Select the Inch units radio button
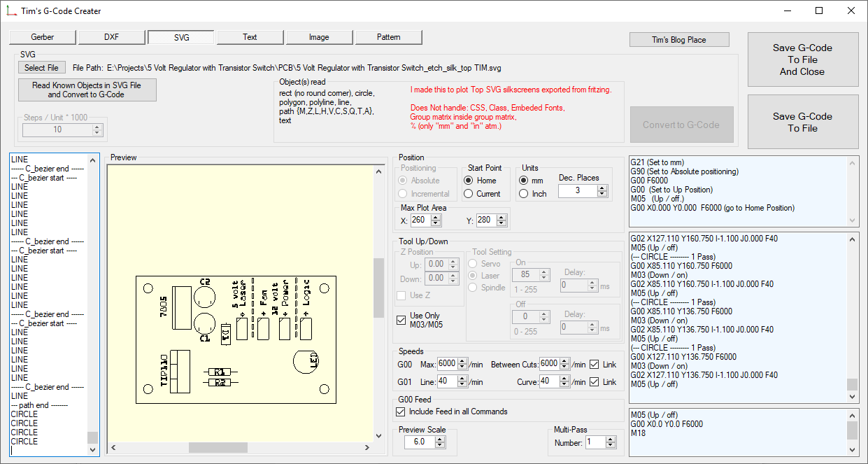 tap(525, 194)
